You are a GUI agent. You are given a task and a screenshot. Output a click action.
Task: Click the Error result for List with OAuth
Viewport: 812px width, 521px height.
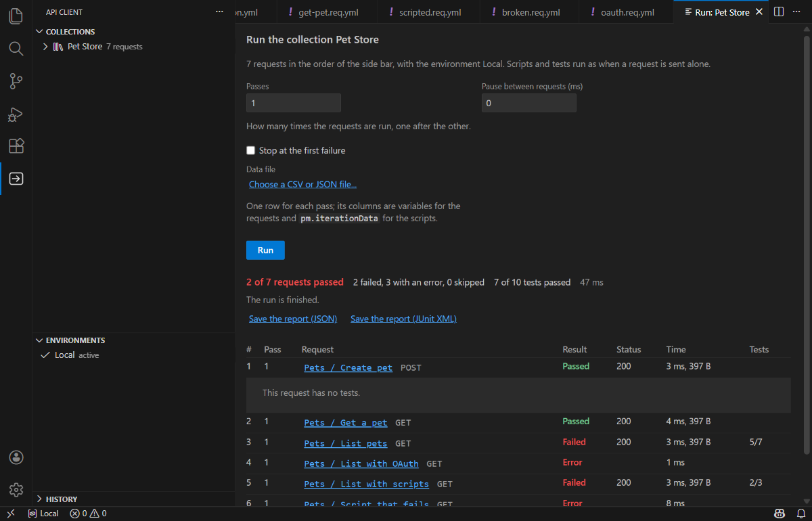click(572, 462)
